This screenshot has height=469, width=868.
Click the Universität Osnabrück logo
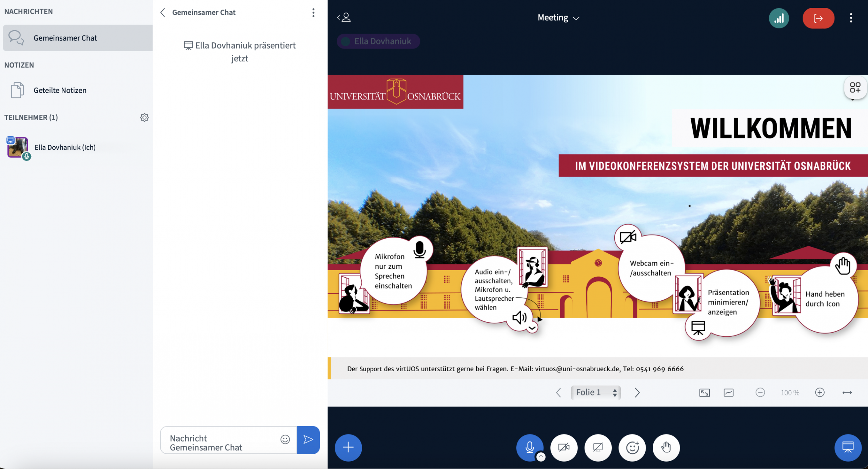(395, 92)
